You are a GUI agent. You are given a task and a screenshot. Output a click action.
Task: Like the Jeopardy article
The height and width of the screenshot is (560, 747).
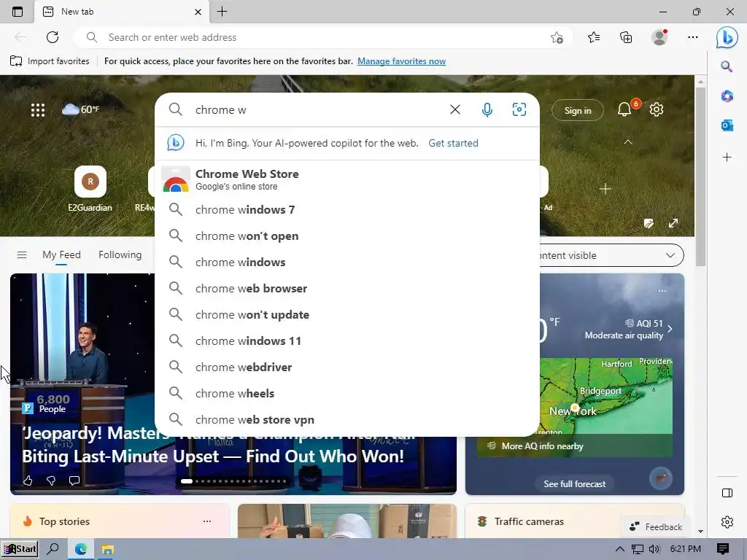point(28,481)
